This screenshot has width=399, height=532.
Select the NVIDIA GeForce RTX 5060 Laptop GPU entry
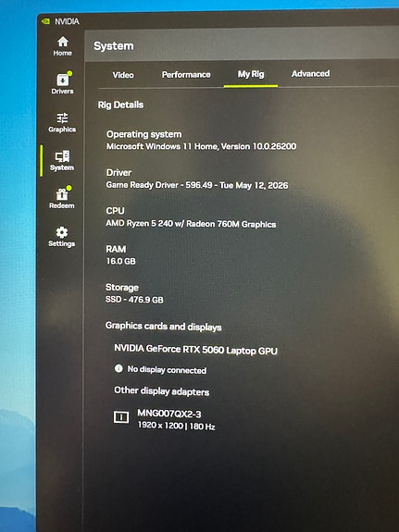click(x=195, y=350)
